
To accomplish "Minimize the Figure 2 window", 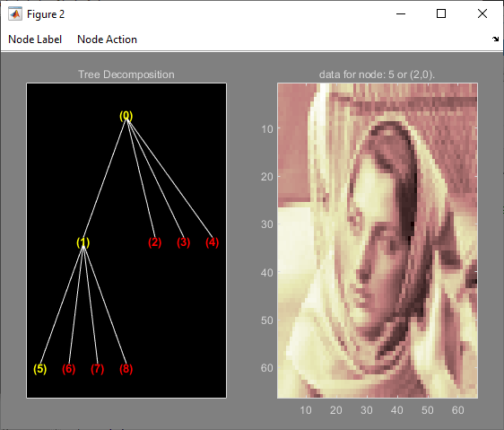I will tap(401, 13).
